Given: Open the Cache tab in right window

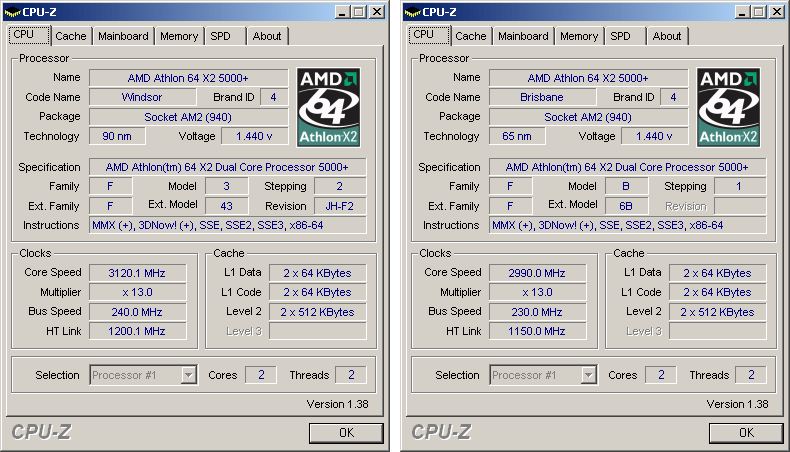Looking at the screenshot, I should [471, 36].
